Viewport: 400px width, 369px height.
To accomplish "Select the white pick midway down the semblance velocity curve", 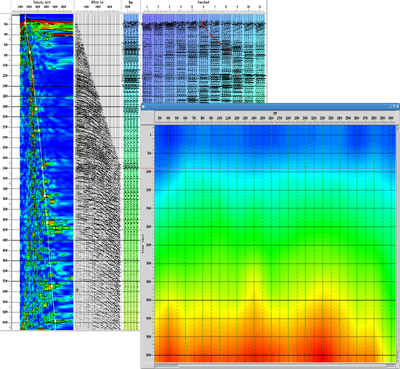I will point(43,167).
